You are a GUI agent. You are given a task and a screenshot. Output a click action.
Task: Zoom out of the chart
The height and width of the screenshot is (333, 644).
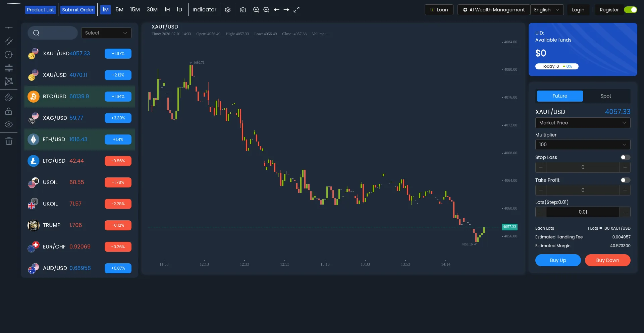(266, 10)
